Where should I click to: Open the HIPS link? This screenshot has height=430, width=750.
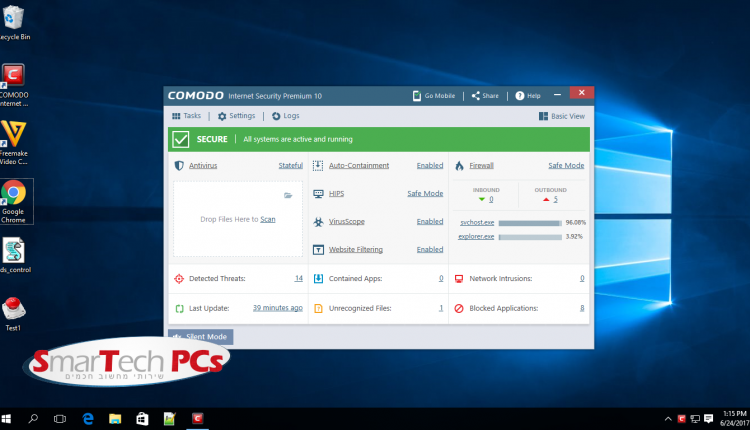pyautogui.click(x=336, y=194)
